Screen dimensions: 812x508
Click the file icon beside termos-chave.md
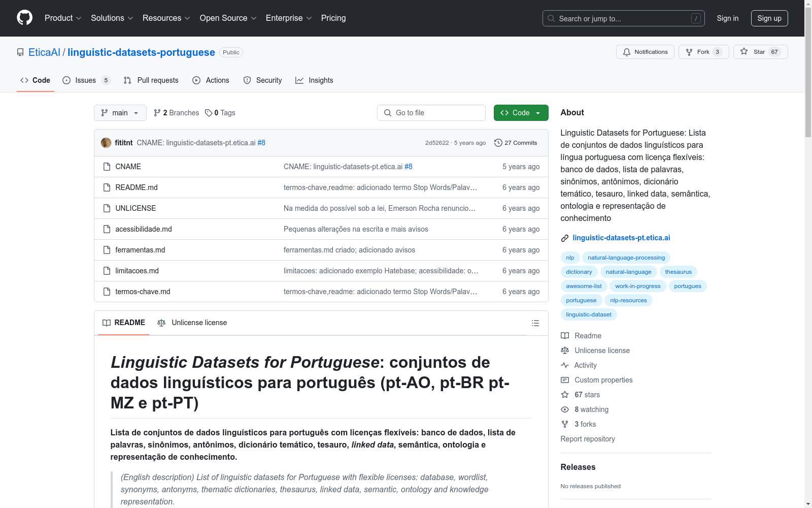[107, 292]
